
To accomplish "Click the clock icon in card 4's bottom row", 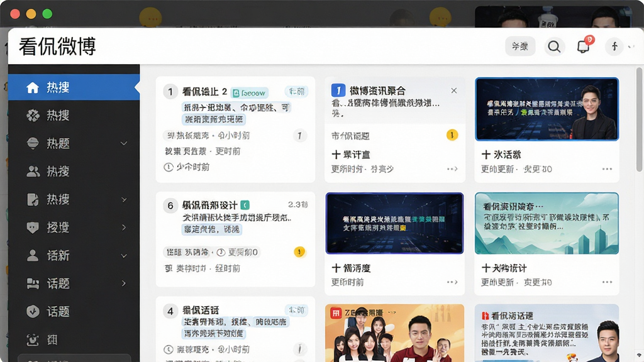I will click(x=169, y=349).
